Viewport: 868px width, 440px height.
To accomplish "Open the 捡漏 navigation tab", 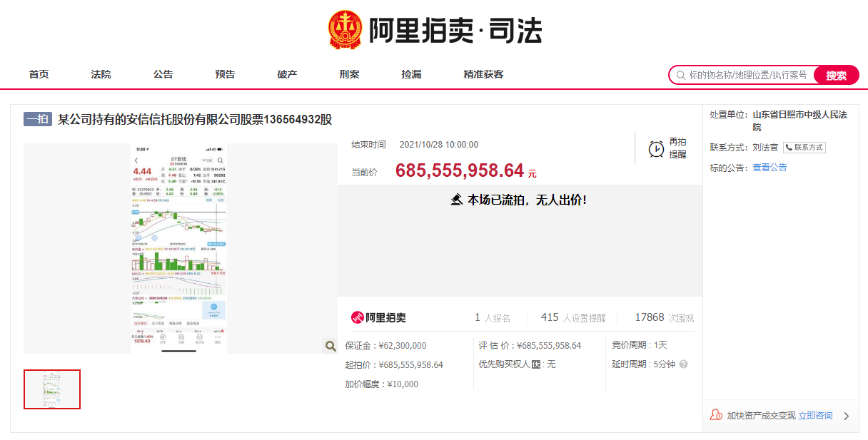I will 412,74.
